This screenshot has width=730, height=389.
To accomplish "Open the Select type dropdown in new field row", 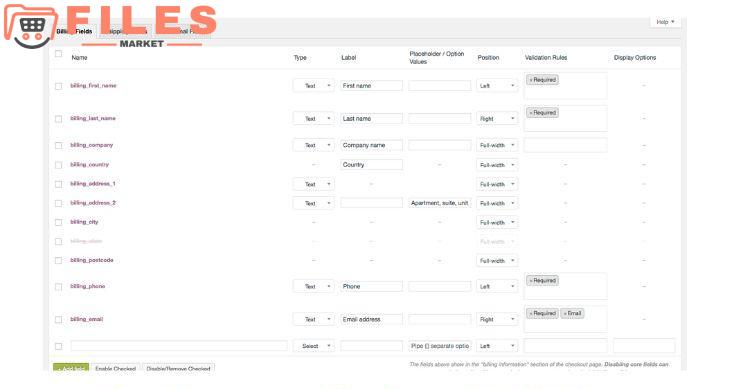I will [x=313, y=346].
